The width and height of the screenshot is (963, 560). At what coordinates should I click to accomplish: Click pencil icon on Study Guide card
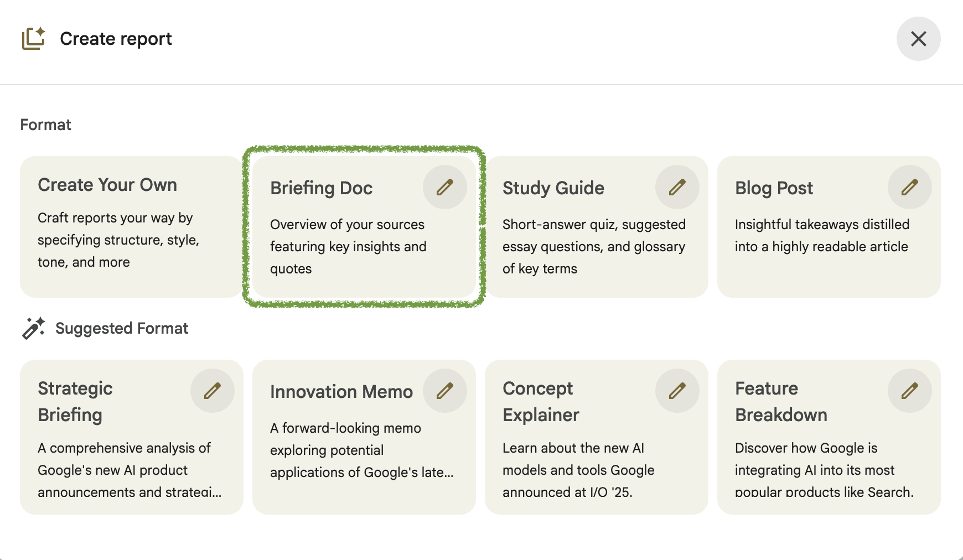677,187
